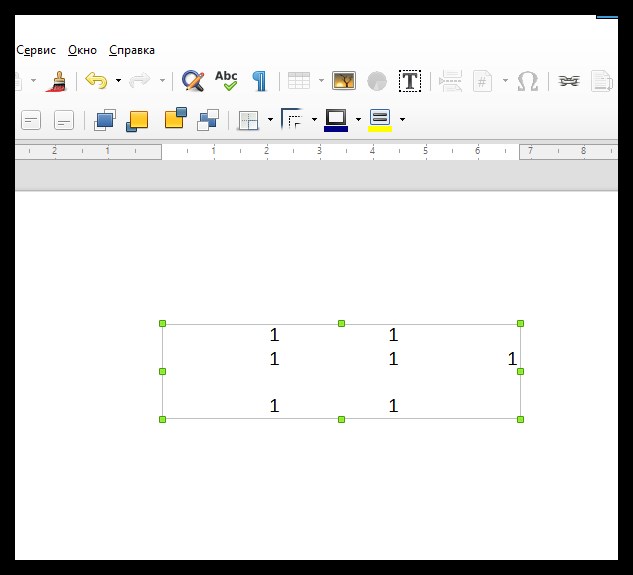The image size is (633, 575).
Task: Apply the border line style
Action: point(291,119)
